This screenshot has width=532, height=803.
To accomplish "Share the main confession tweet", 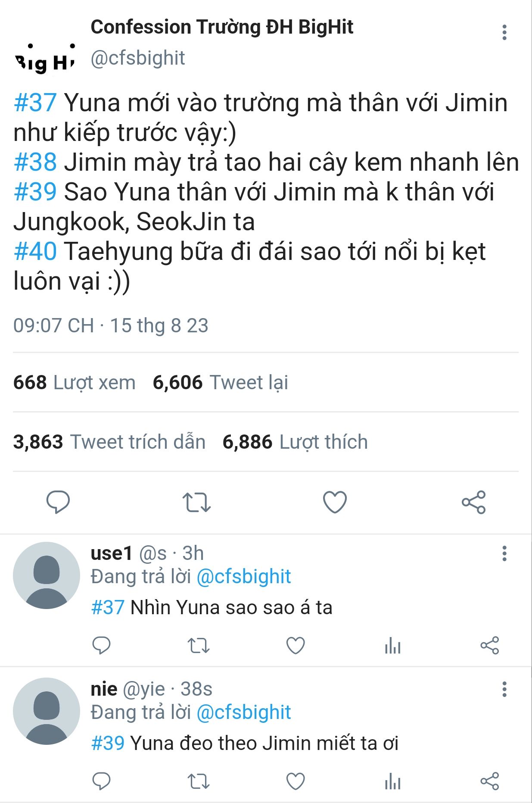I will 473,502.
